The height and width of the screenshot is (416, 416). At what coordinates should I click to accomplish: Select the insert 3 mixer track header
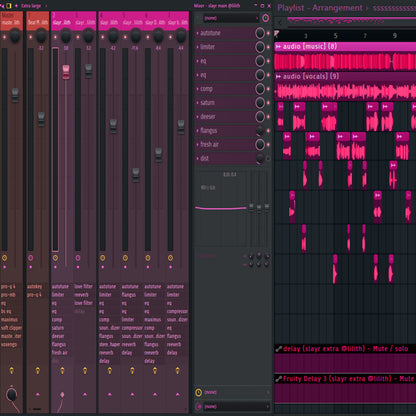click(85, 21)
